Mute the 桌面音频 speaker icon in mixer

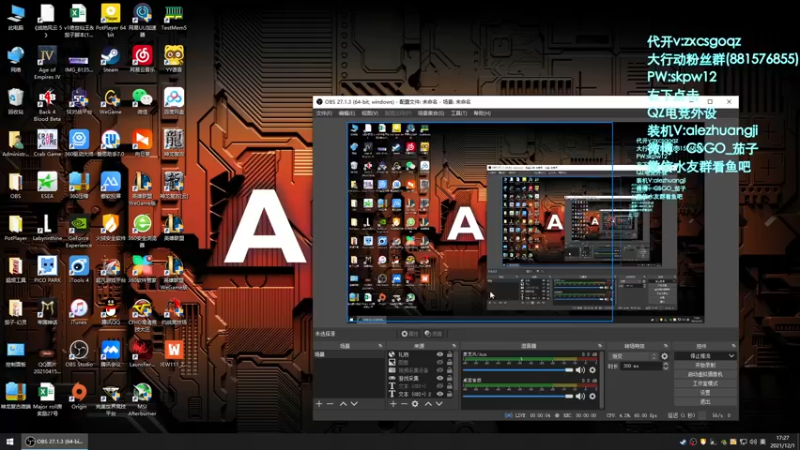[581, 396]
